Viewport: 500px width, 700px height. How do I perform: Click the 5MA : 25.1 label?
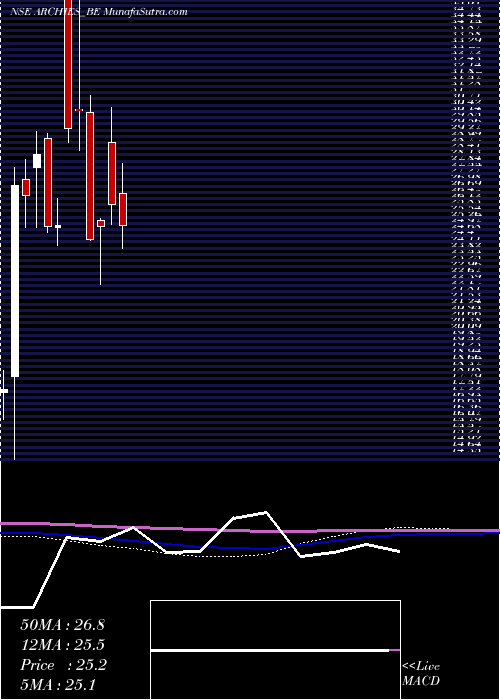coord(58,684)
